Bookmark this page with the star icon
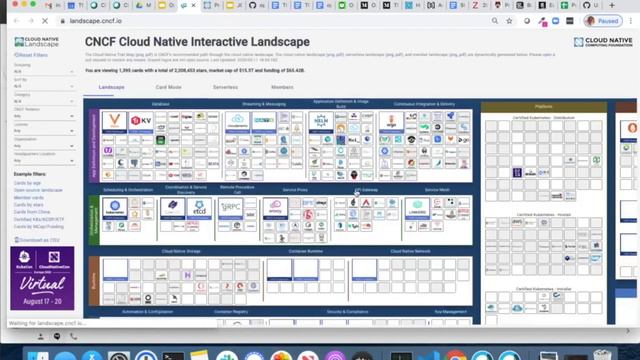The image size is (640, 360). (x=509, y=21)
